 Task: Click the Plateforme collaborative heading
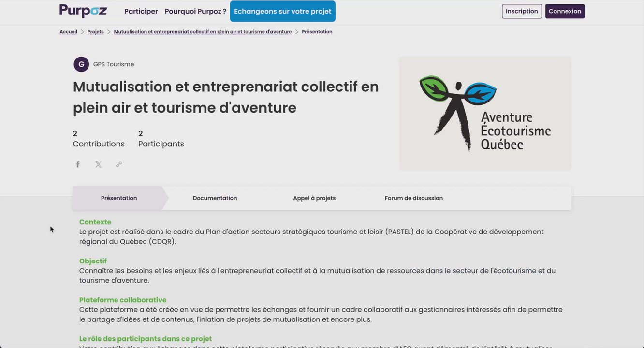pyautogui.click(x=123, y=300)
